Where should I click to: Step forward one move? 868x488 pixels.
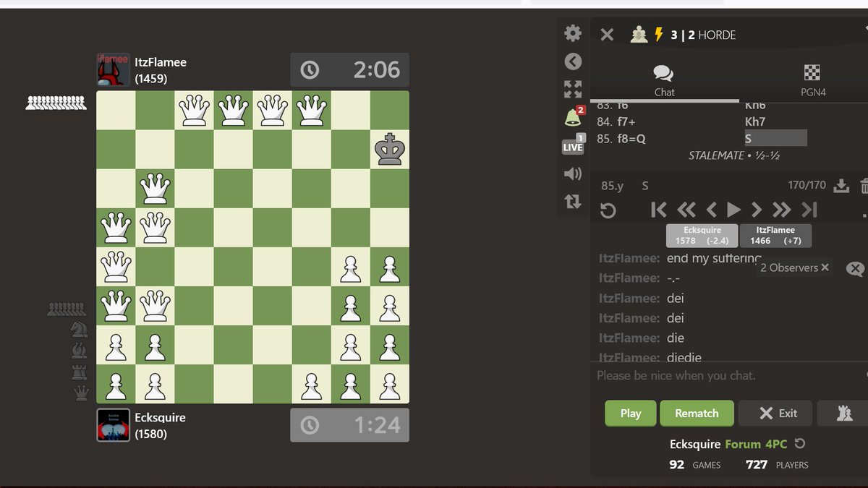click(x=757, y=210)
